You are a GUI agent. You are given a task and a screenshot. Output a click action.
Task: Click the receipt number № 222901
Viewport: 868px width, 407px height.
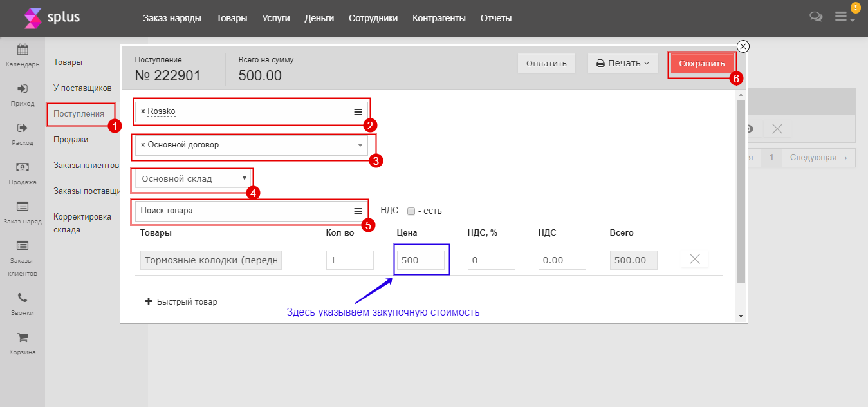point(168,75)
